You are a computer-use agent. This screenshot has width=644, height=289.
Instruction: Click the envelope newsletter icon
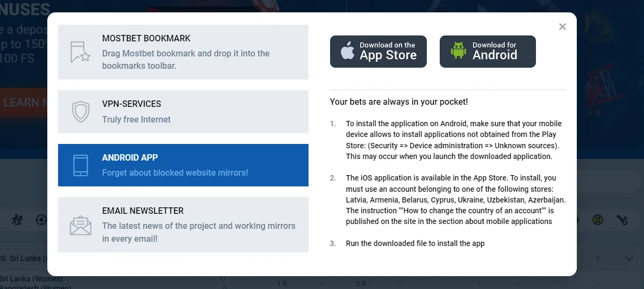pos(80,225)
